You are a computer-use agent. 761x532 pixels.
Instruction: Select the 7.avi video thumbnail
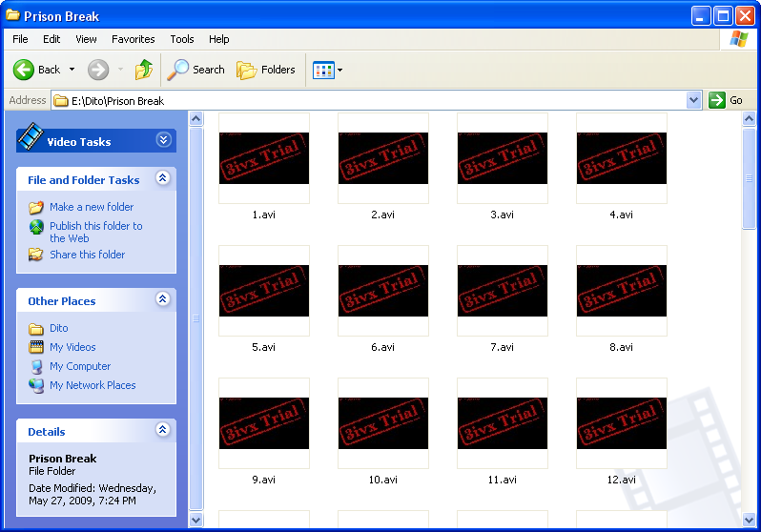point(503,291)
